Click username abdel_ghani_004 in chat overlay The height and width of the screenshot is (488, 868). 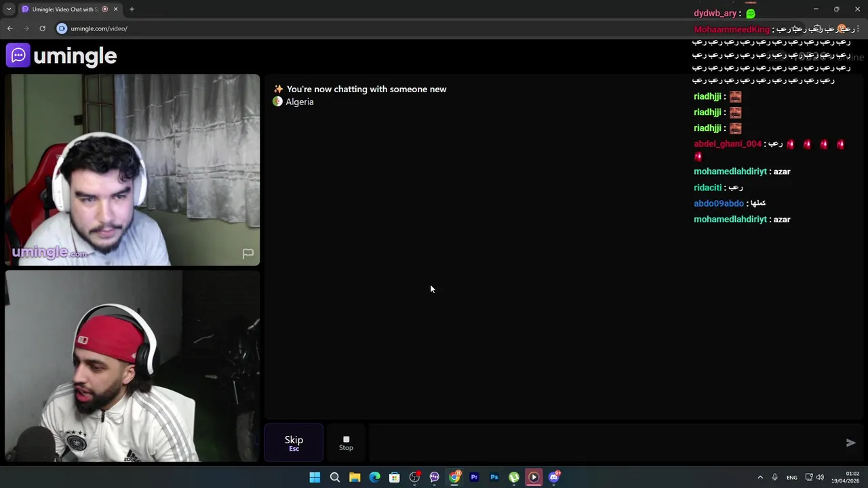click(x=728, y=144)
